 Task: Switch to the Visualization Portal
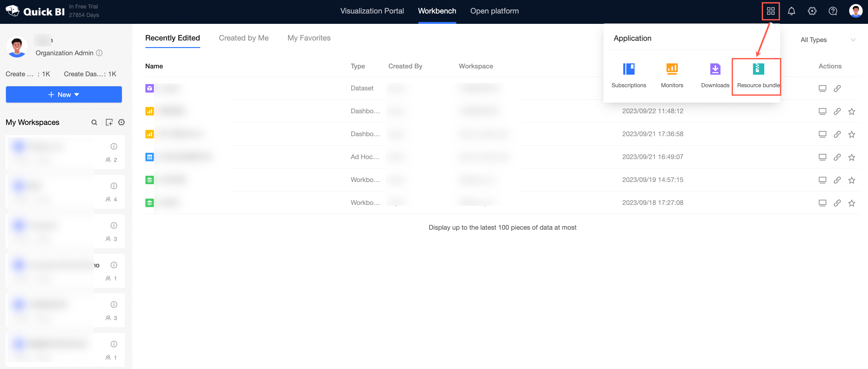pyautogui.click(x=372, y=10)
